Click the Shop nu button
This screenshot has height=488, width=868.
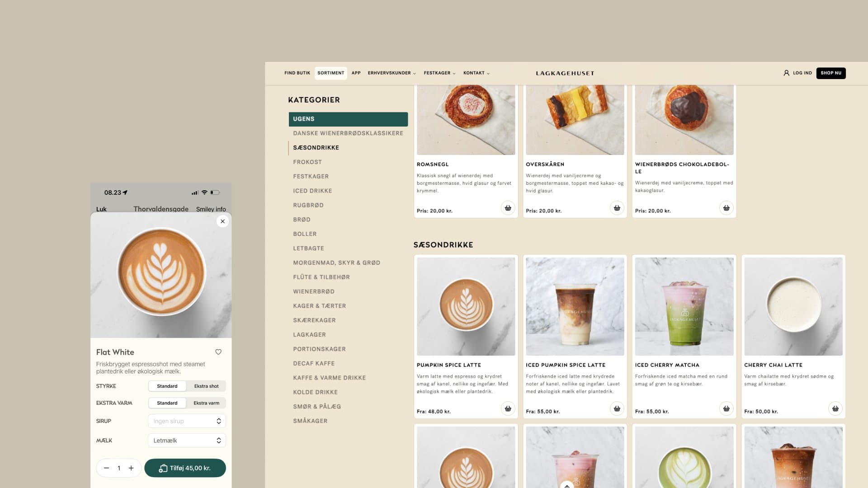tap(830, 73)
